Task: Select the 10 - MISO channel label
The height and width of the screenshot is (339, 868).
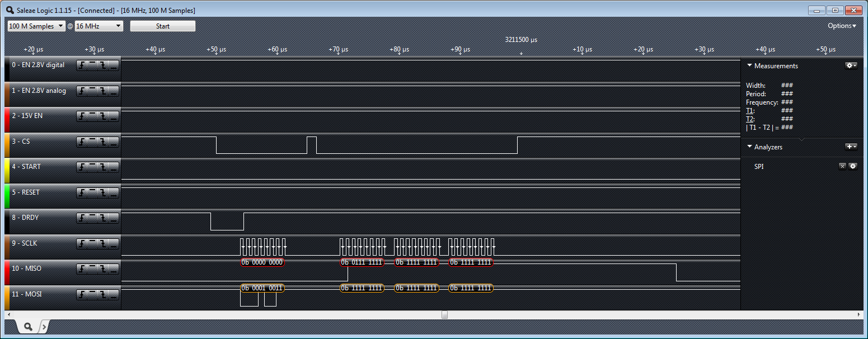Action: click(x=27, y=269)
